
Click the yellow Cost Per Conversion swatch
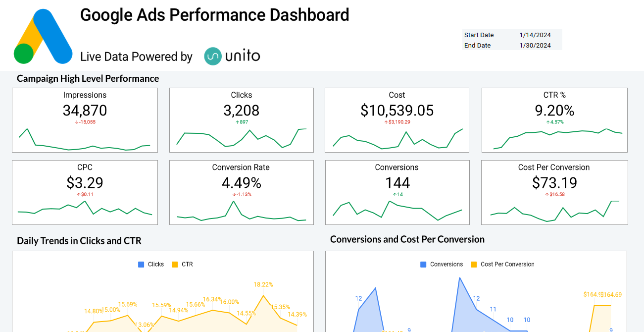click(x=474, y=265)
